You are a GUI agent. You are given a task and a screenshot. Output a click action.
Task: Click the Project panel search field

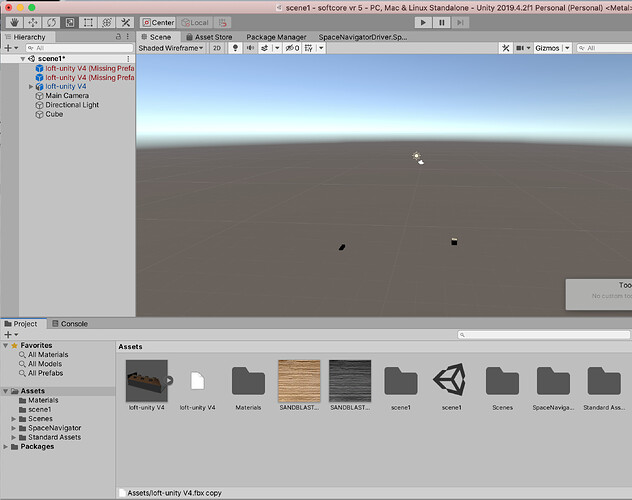[x=544, y=335]
